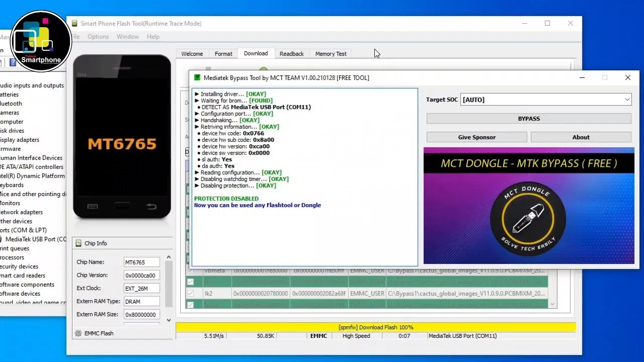Open the Target SOC dropdown

tap(545, 100)
